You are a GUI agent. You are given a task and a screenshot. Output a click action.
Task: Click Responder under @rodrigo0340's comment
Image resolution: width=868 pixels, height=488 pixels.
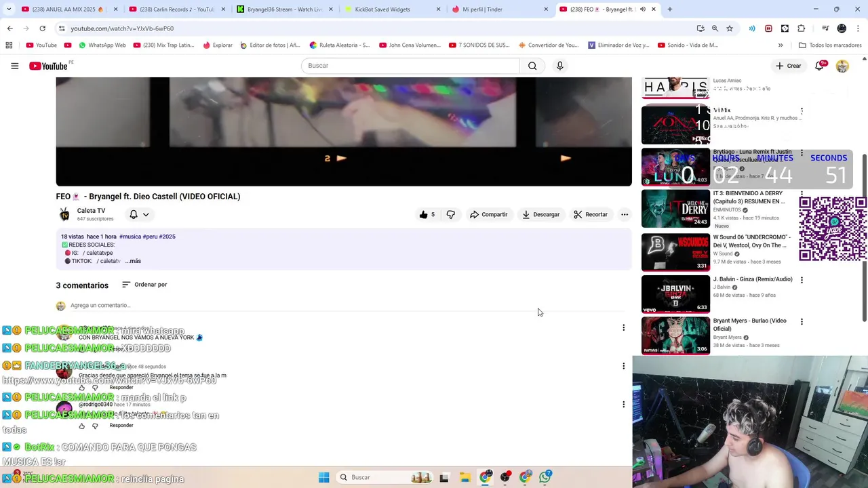click(x=121, y=426)
